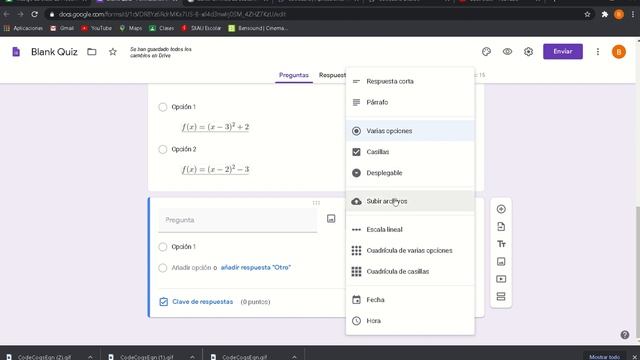Open the theme customization palette
The height and width of the screenshot is (360, 640).
[x=486, y=52]
